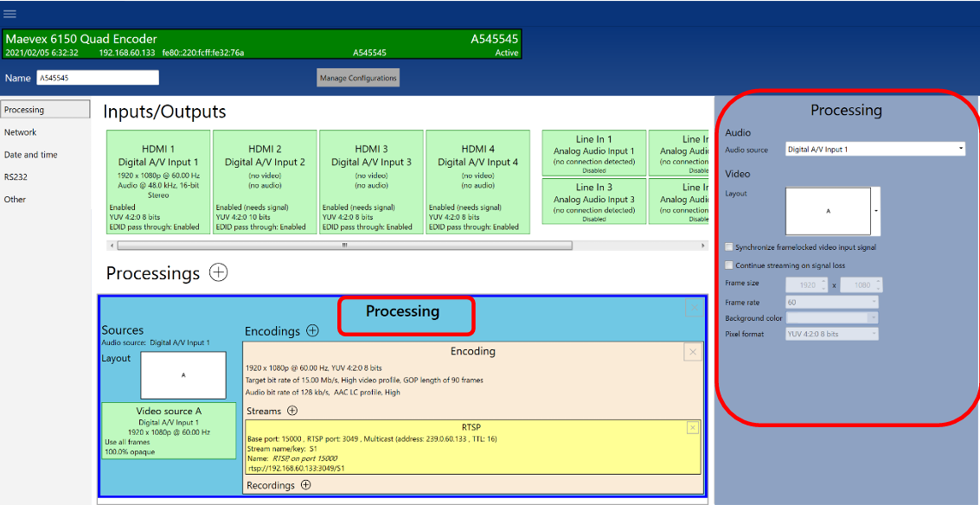The height and width of the screenshot is (505, 980).
Task: Open the Audio source dropdown
Action: coord(875,150)
